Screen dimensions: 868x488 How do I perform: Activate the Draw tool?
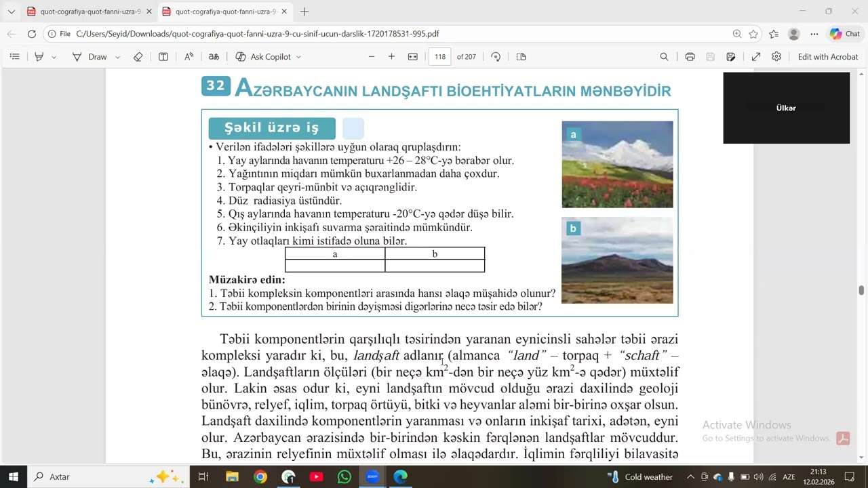click(90, 57)
